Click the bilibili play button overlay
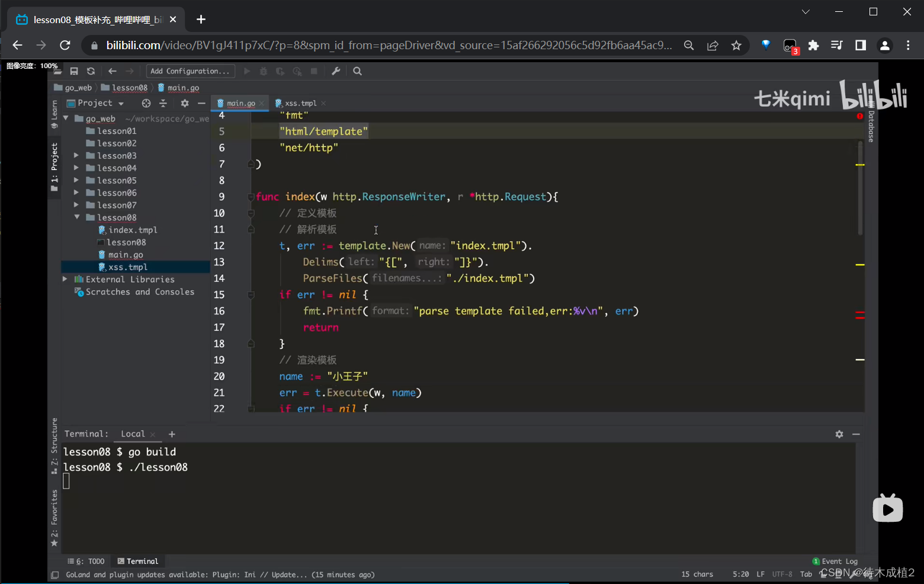Screen dimensions: 924x584 point(888,508)
